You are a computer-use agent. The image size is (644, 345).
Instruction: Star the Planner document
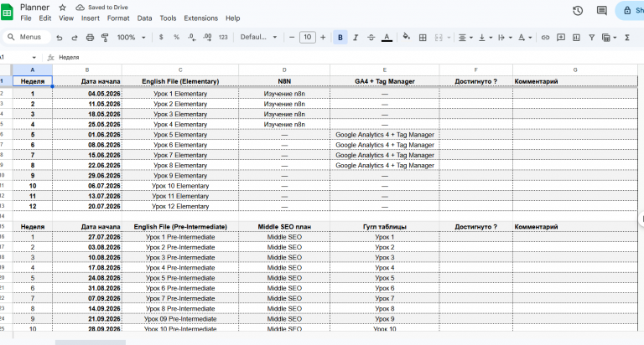click(x=62, y=8)
